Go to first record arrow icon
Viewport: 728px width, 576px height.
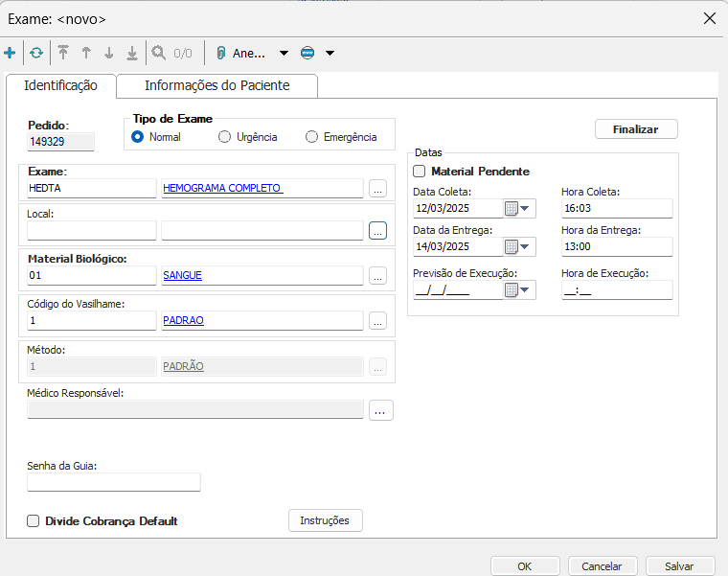(63, 53)
